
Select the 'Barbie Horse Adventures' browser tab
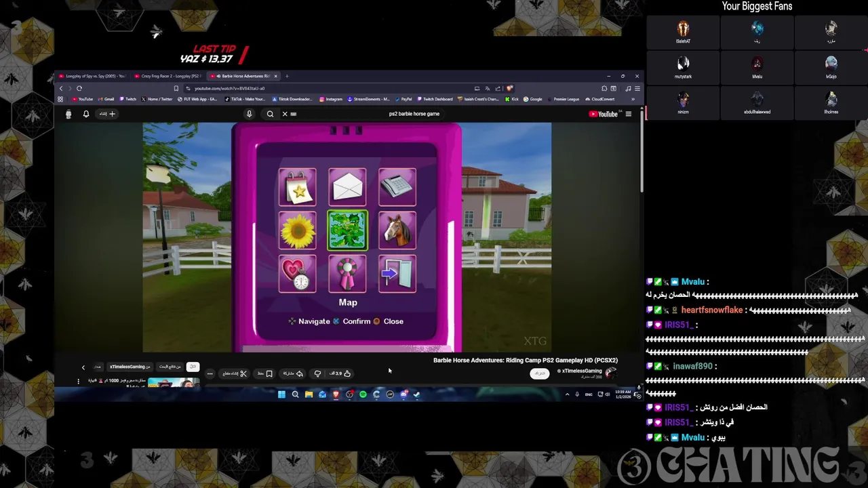coord(243,76)
